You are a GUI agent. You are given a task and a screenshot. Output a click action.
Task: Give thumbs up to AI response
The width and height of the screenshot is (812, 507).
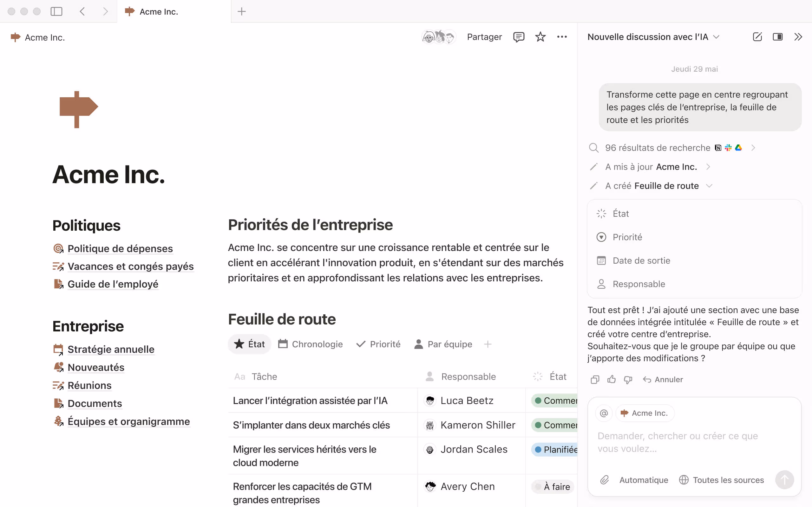[611, 380]
